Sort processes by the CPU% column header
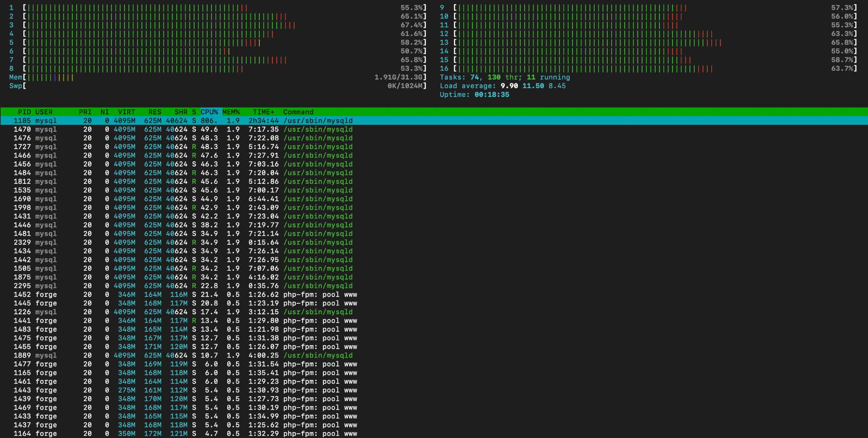 [209, 112]
